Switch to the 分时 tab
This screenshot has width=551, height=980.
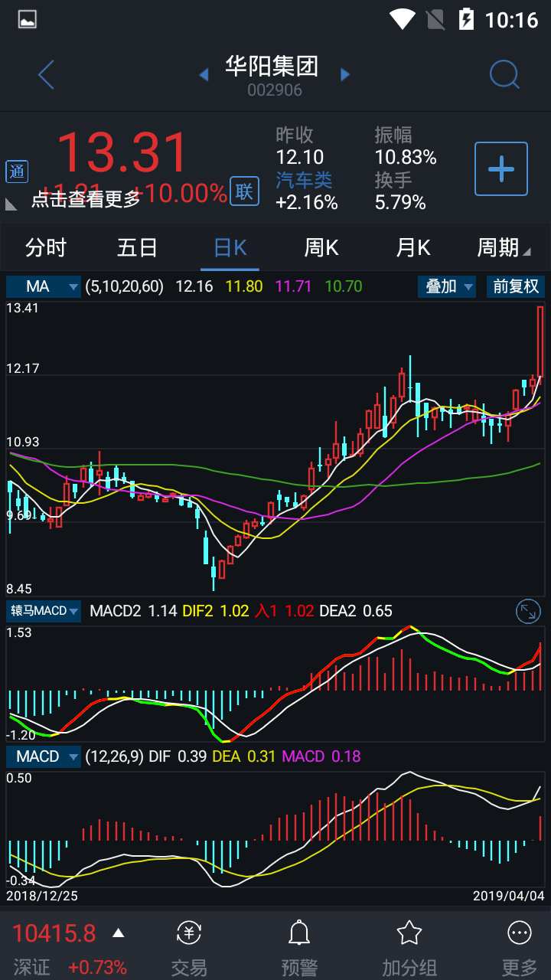click(x=46, y=248)
